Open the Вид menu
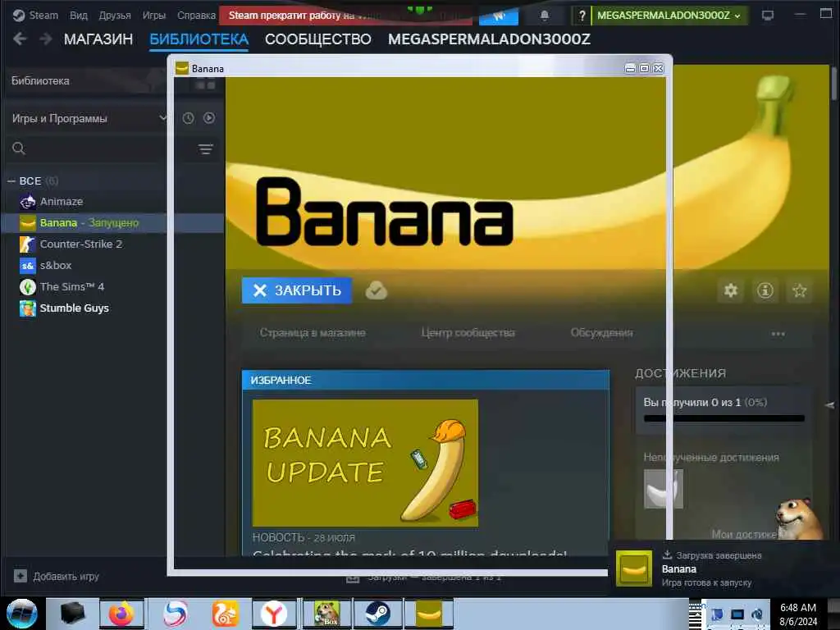The width and height of the screenshot is (840, 630). click(x=78, y=16)
